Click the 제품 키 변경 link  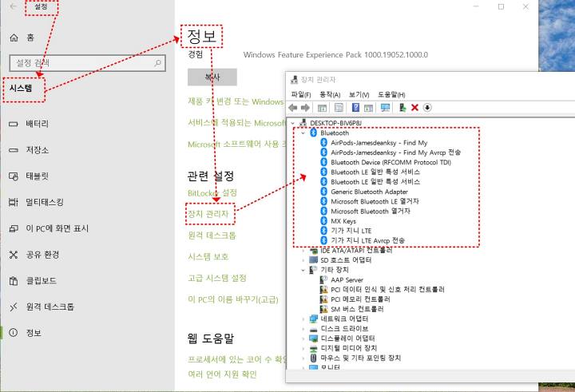point(236,101)
